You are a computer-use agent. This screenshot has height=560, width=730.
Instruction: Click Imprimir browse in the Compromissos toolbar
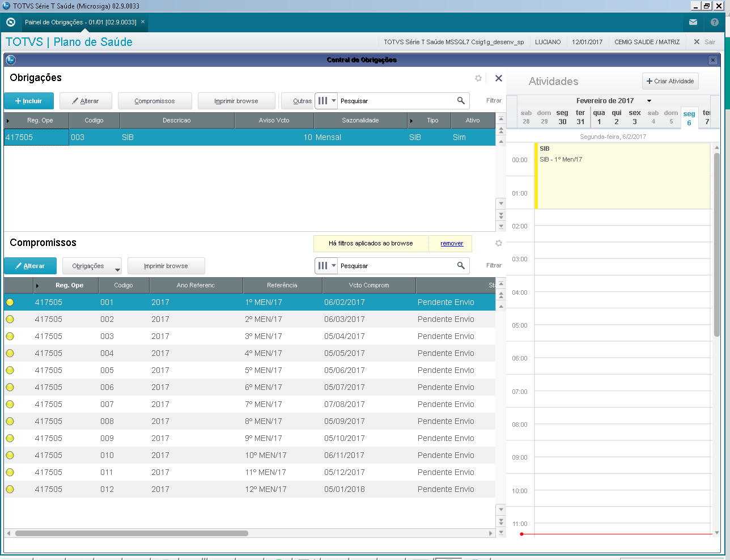166,266
